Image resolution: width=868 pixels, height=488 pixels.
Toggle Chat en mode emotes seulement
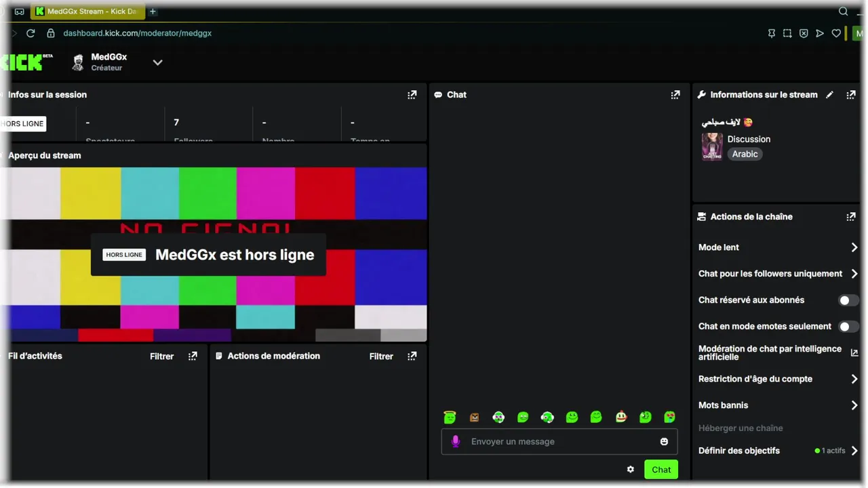[848, 327]
